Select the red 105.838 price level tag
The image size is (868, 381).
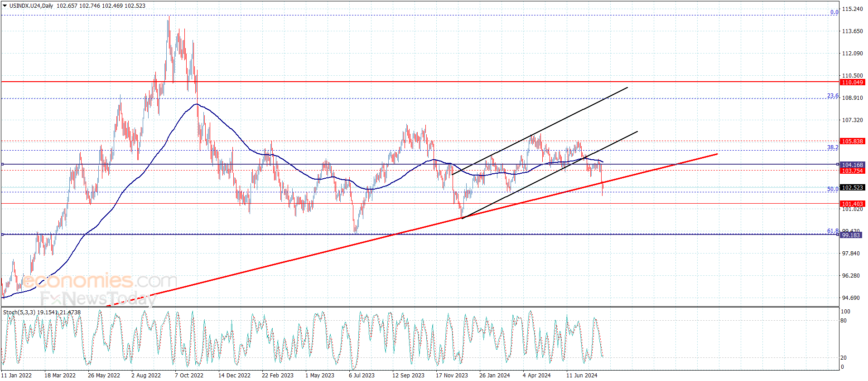(852, 141)
